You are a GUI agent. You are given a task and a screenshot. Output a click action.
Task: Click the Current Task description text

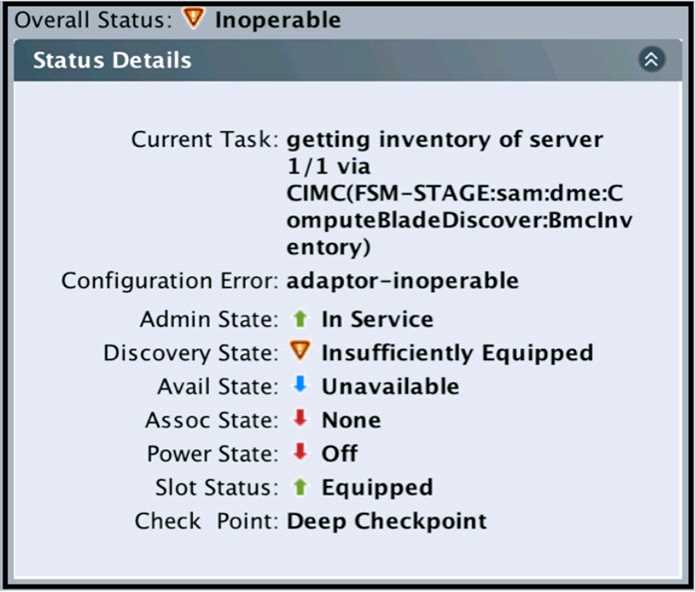444,192
